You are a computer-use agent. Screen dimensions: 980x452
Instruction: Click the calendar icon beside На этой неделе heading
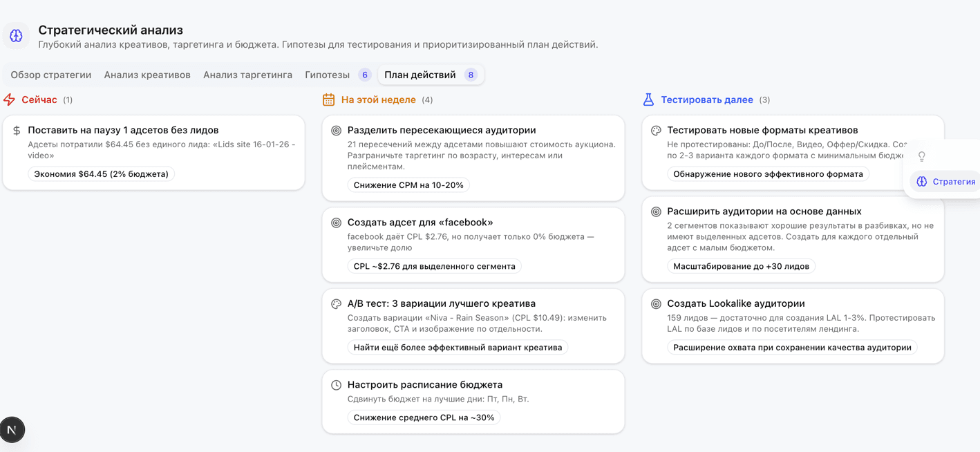point(327,100)
